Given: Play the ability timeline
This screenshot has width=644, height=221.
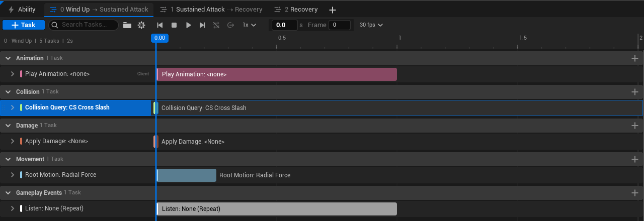Looking at the screenshot, I should click(189, 25).
